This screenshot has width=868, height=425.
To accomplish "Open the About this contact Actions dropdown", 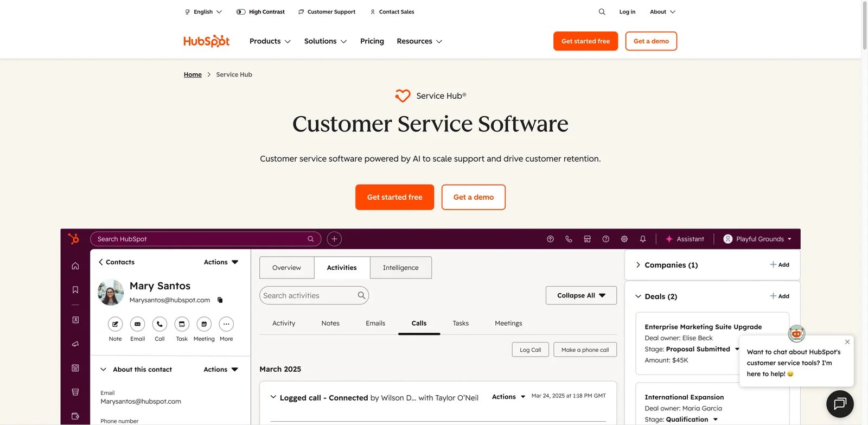I will pyautogui.click(x=221, y=370).
